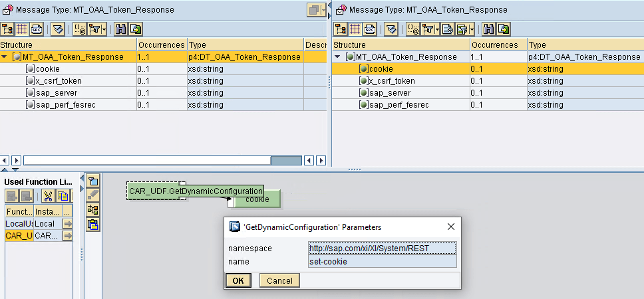Collapse the MT_OAA_Token_Response node in source tree
The width and height of the screenshot is (644, 299).
[x=5, y=57]
